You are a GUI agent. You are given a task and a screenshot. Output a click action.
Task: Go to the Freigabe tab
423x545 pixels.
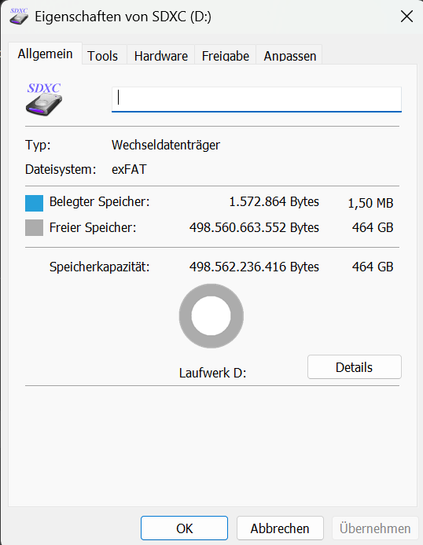[x=225, y=56]
